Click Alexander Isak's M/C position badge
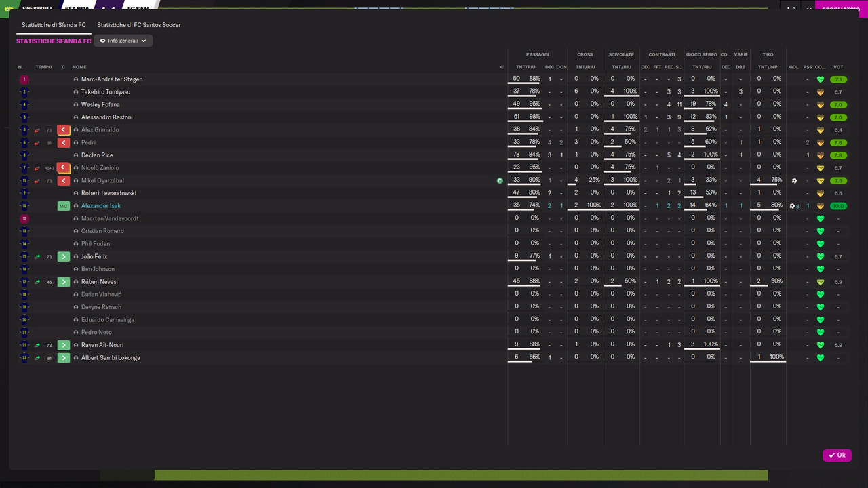This screenshot has width=868, height=488. [64, 206]
